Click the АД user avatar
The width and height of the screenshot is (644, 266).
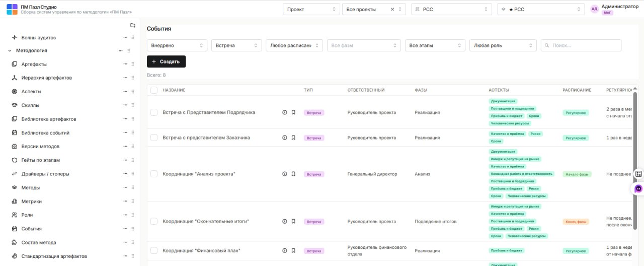595,9
